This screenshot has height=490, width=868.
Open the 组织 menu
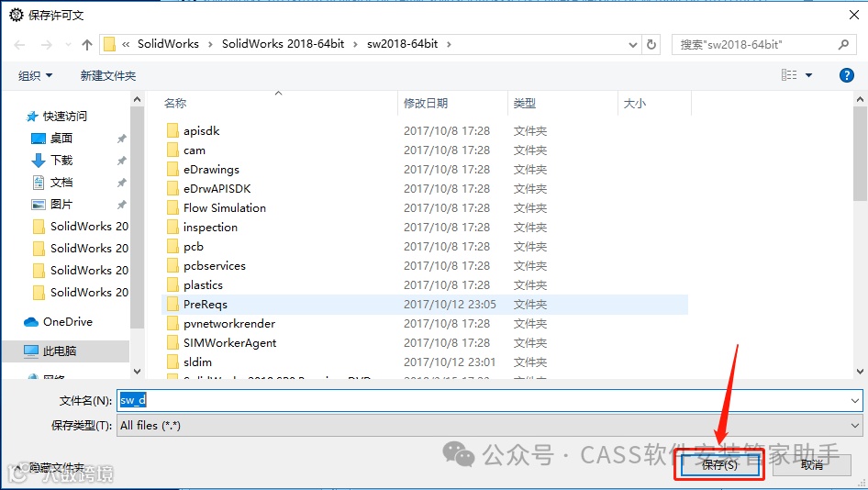35,76
